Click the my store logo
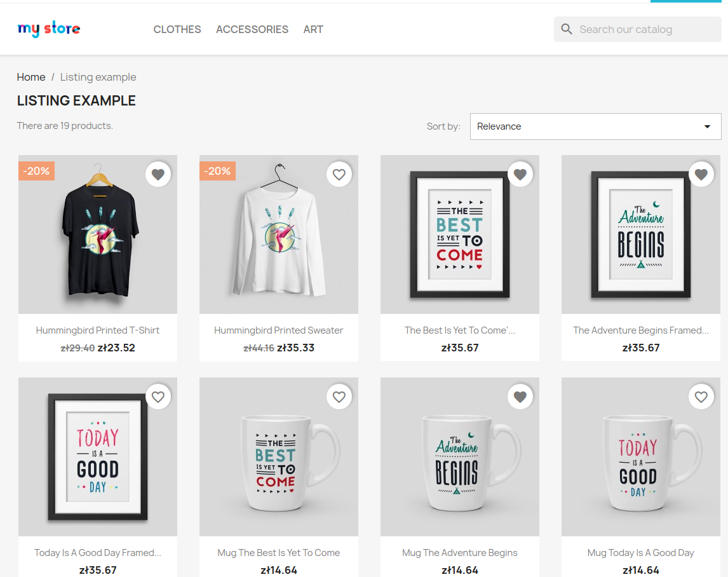This screenshot has width=728, height=577. (49, 29)
